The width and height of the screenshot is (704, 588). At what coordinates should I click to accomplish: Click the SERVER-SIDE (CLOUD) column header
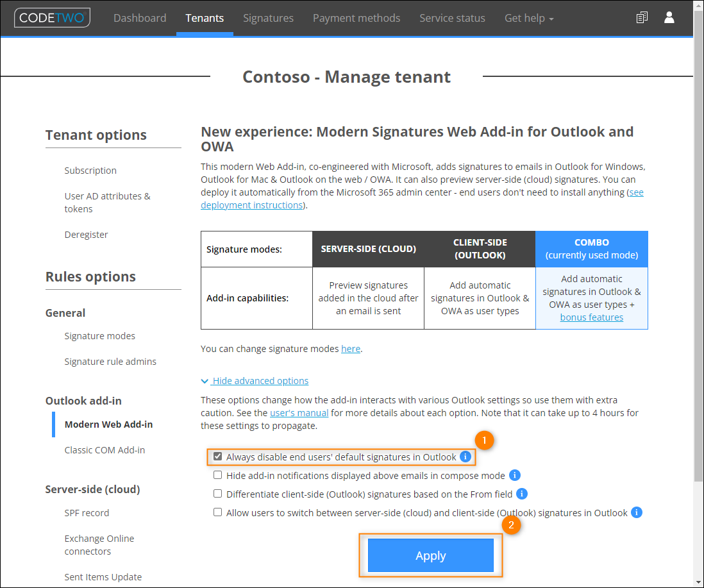pos(368,249)
